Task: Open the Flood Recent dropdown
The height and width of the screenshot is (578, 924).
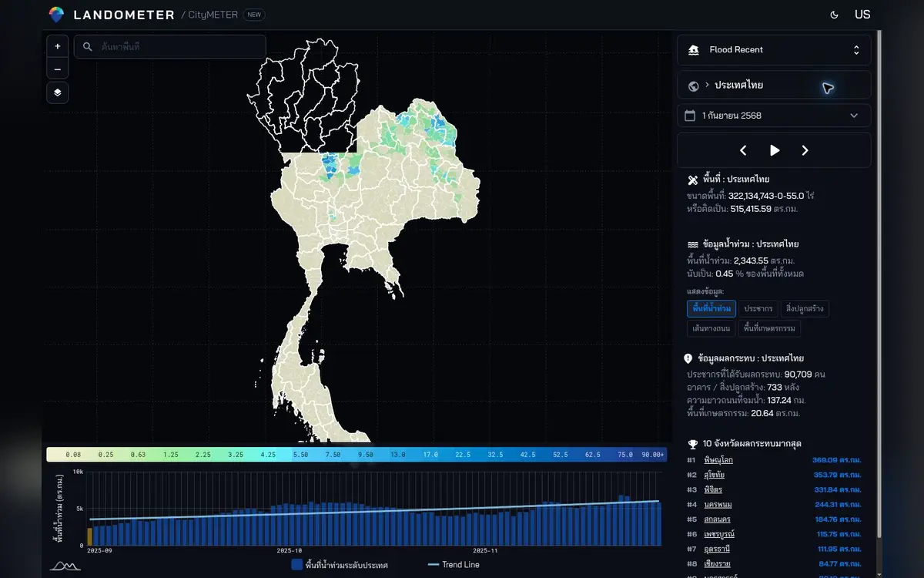Action: click(774, 50)
